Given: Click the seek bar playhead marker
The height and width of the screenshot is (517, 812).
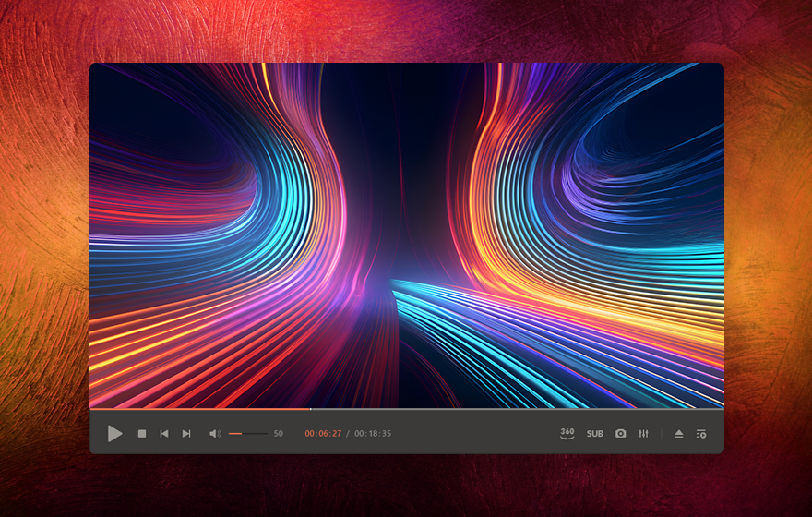Looking at the screenshot, I should point(311,409).
